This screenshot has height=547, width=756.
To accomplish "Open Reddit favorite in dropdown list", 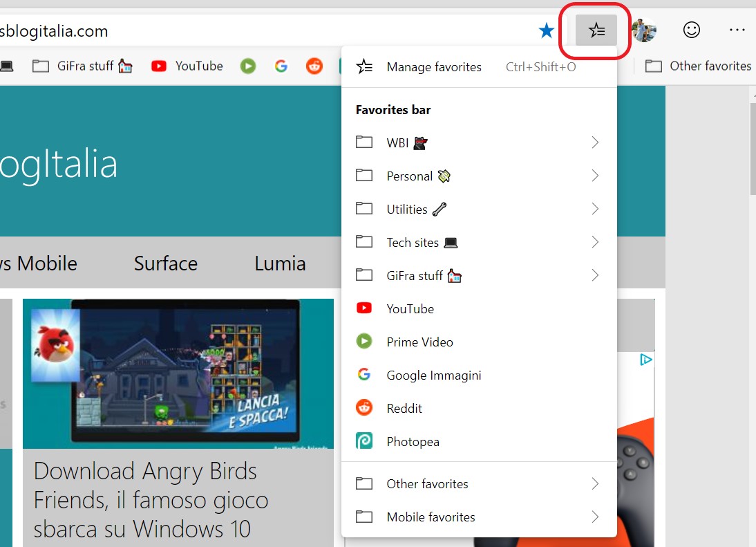I will pyautogui.click(x=480, y=409).
